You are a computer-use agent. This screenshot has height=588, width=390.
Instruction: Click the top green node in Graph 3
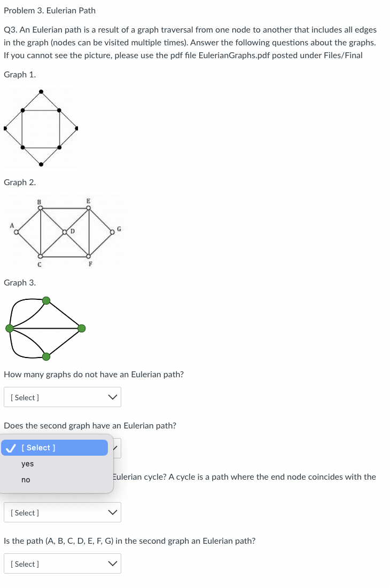point(46,301)
